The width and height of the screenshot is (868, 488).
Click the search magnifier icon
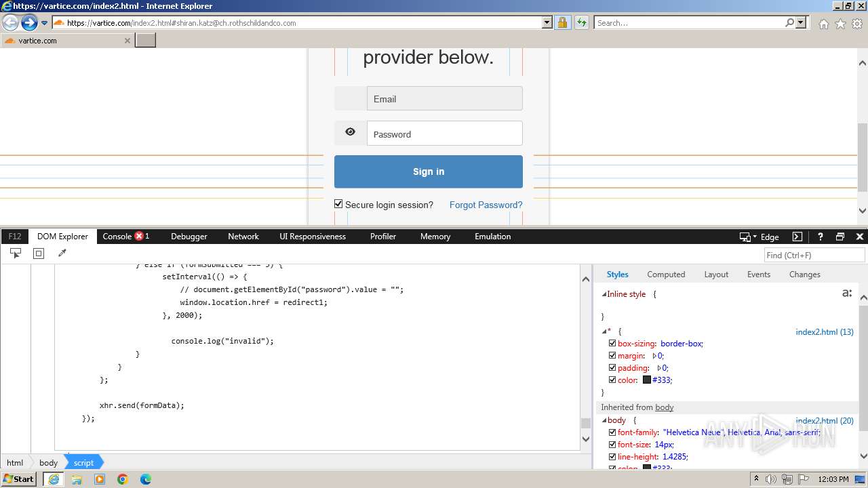coord(789,22)
